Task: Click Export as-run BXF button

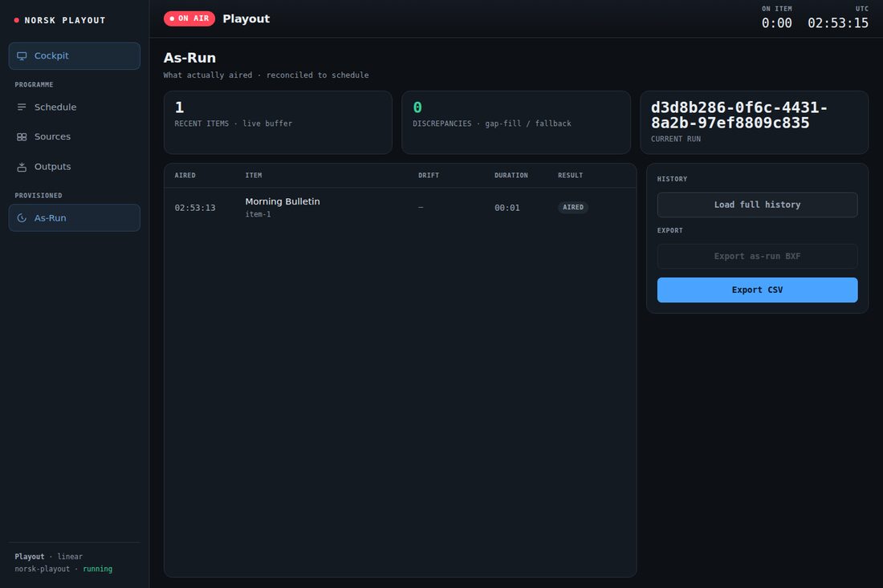Action: pos(757,256)
